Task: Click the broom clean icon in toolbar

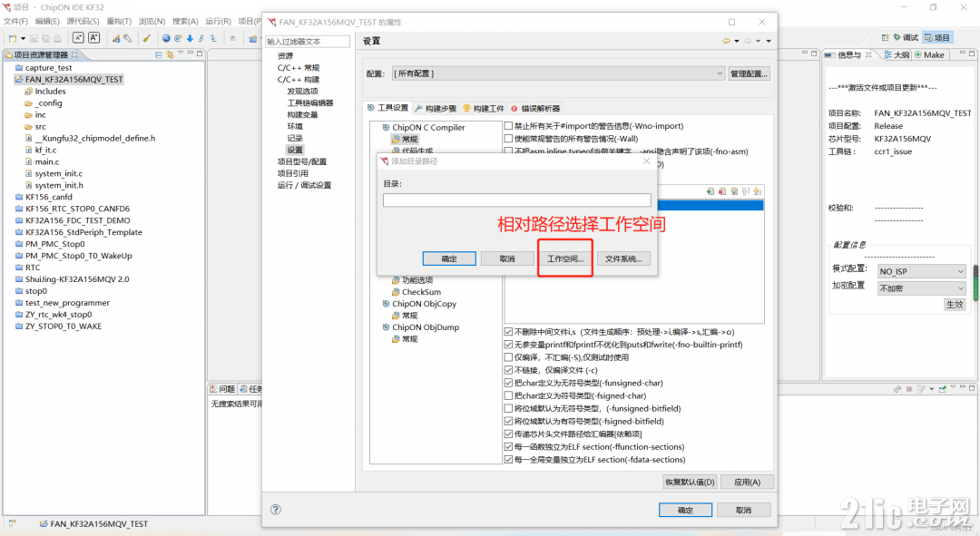Action: point(147,38)
